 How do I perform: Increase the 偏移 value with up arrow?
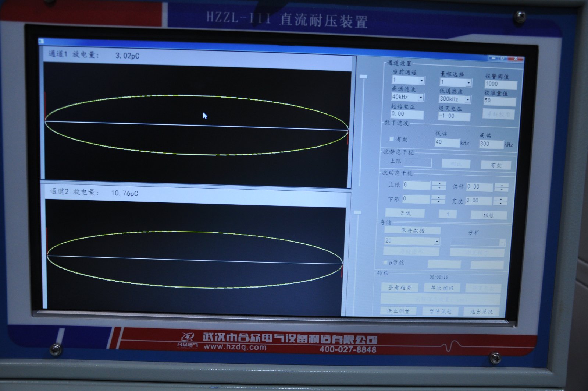point(502,185)
